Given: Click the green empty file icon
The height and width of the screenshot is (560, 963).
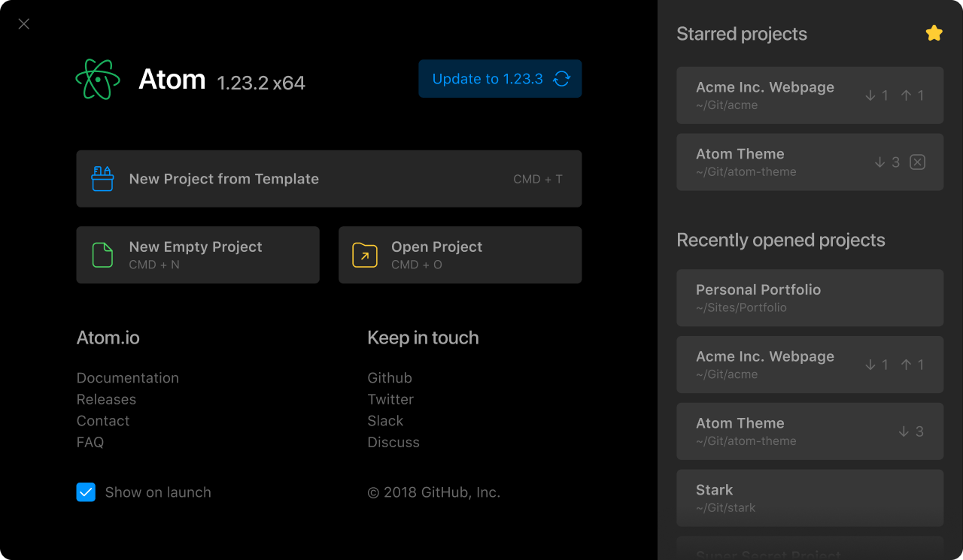Looking at the screenshot, I should [x=102, y=255].
